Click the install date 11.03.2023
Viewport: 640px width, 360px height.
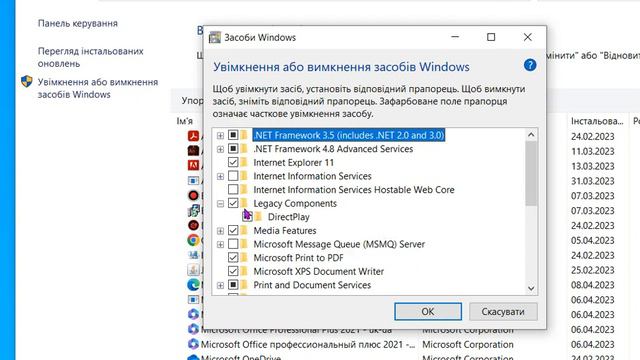coord(593,151)
